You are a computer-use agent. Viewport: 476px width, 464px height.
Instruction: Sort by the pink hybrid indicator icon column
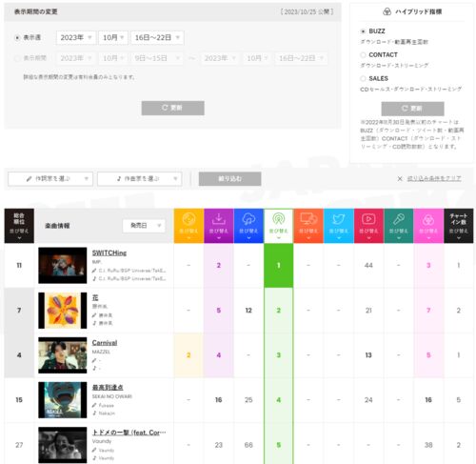[x=428, y=226]
